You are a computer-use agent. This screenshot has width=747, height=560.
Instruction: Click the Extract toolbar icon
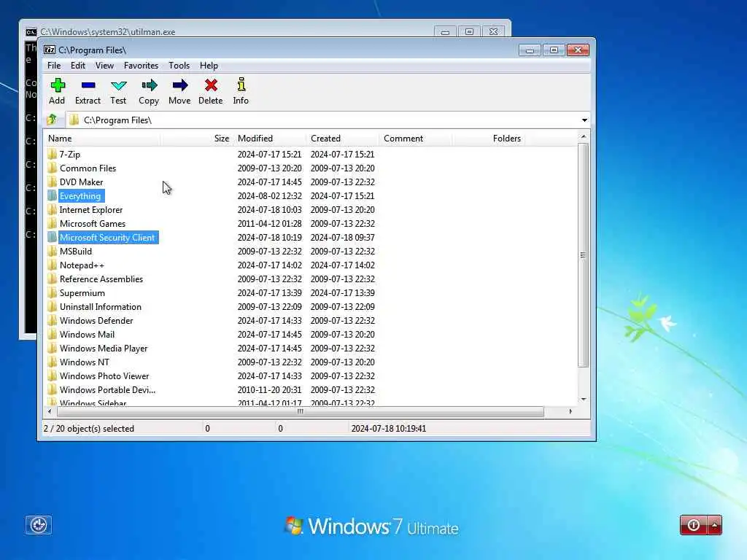[x=88, y=86]
